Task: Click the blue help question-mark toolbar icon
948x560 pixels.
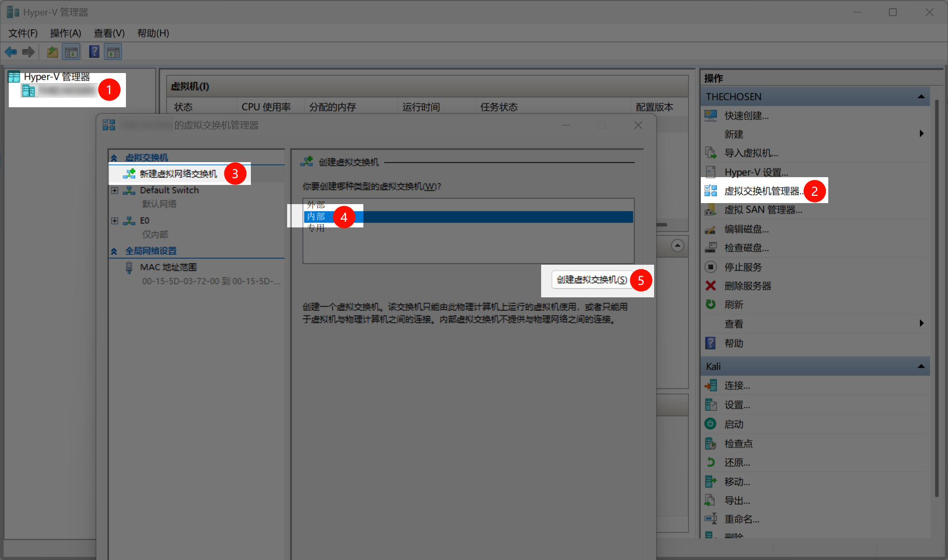Action: [x=94, y=52]
